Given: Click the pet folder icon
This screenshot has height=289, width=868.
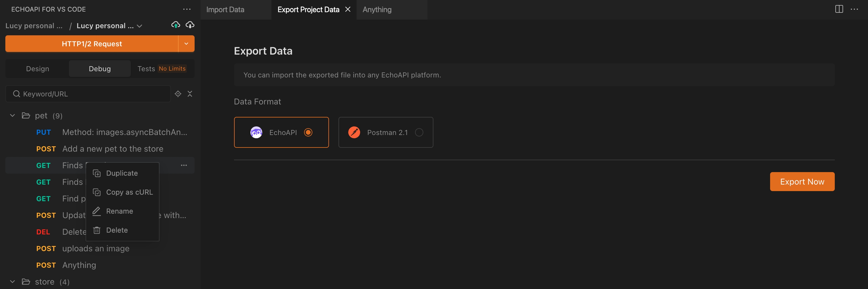Looking at the screenshot, I should coord(26,116).
